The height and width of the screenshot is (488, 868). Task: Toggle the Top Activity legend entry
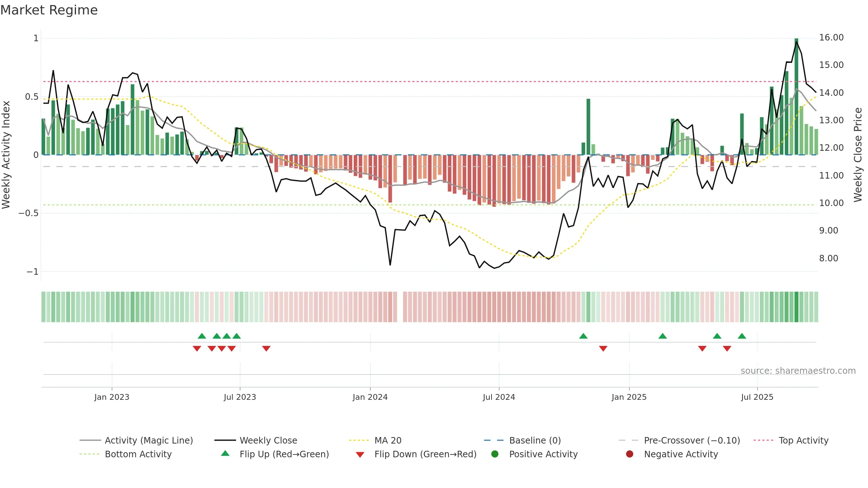[x=791, y=440]
